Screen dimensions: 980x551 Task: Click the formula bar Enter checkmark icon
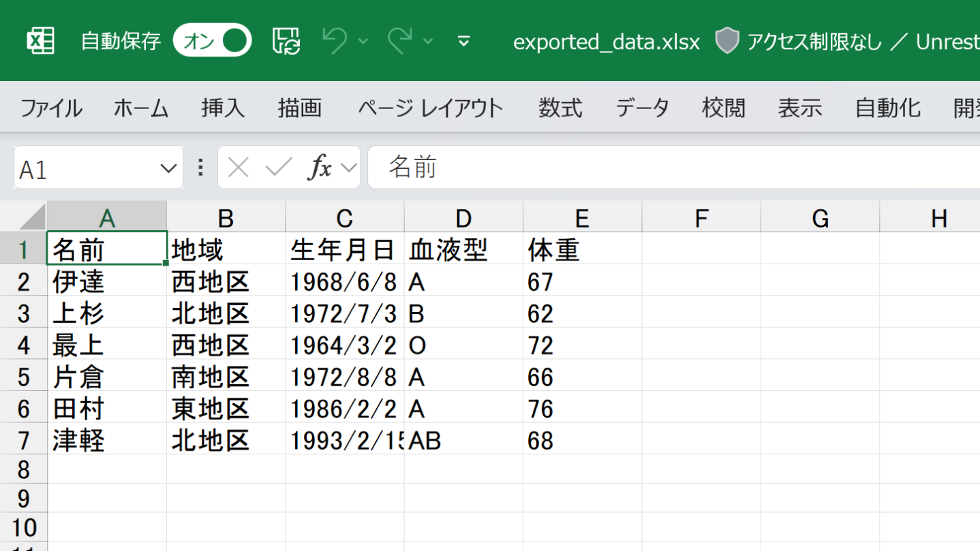[x=278, y=167]
